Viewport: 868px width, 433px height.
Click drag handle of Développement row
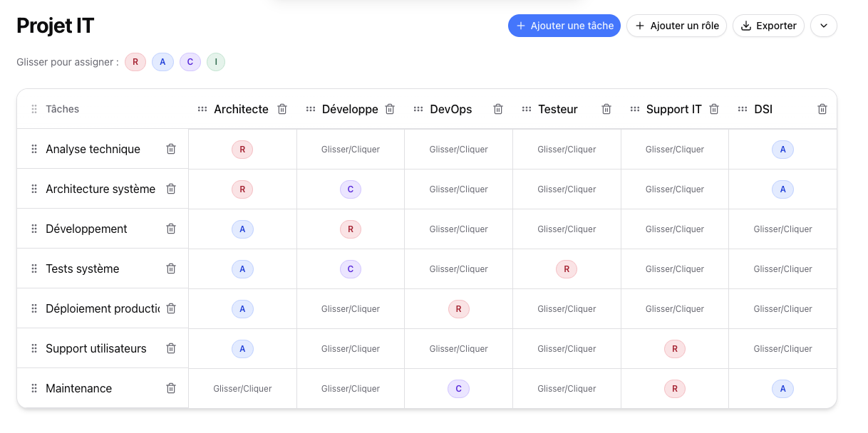pos(34,229)
